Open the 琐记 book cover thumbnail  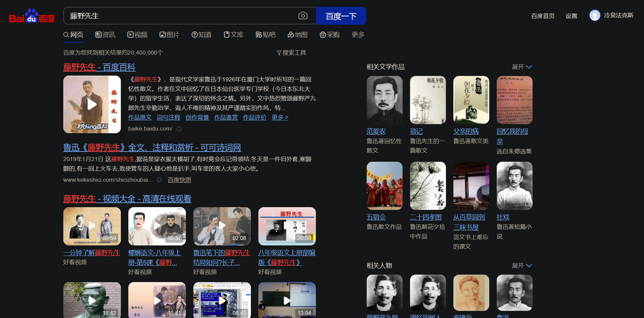428,100
